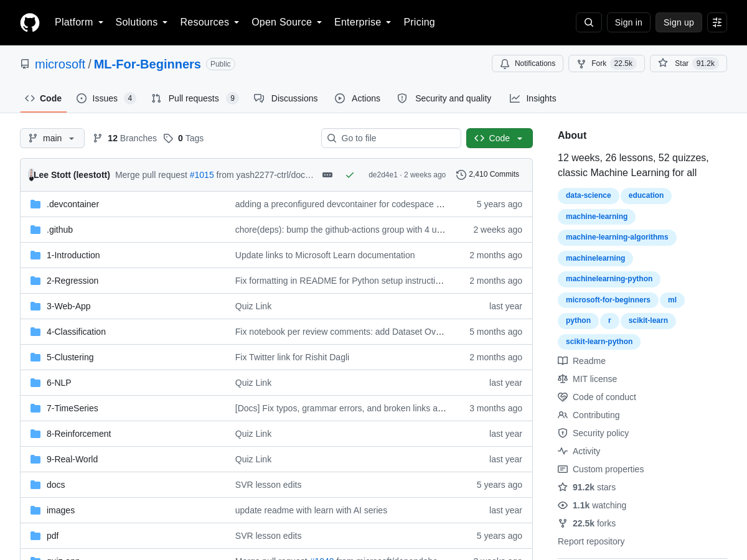Open the .devcontainer folder icon
Screen dimensions: 747x560
point(35,204)
